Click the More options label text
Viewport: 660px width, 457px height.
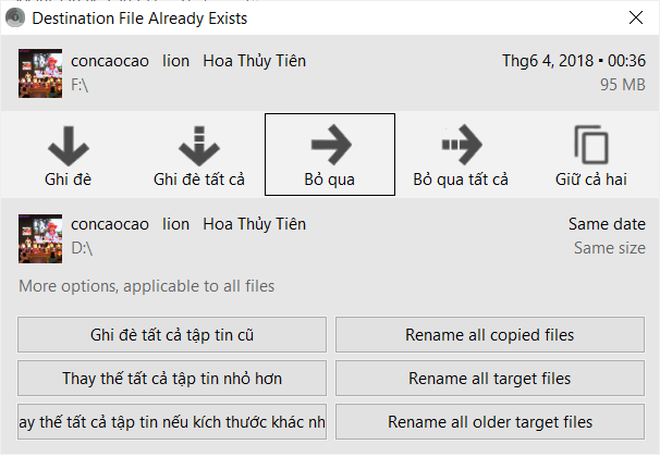[x=146, y=287]
